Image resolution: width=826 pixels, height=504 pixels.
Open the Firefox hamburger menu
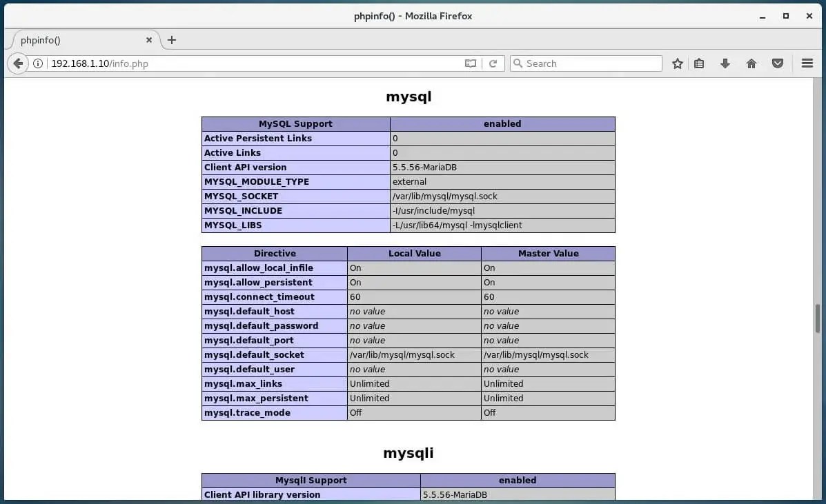807,63
